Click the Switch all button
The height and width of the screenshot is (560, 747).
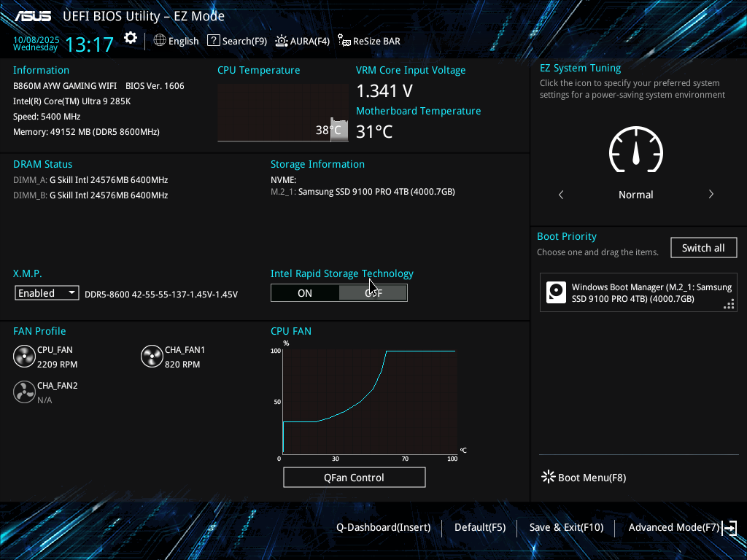703,248
